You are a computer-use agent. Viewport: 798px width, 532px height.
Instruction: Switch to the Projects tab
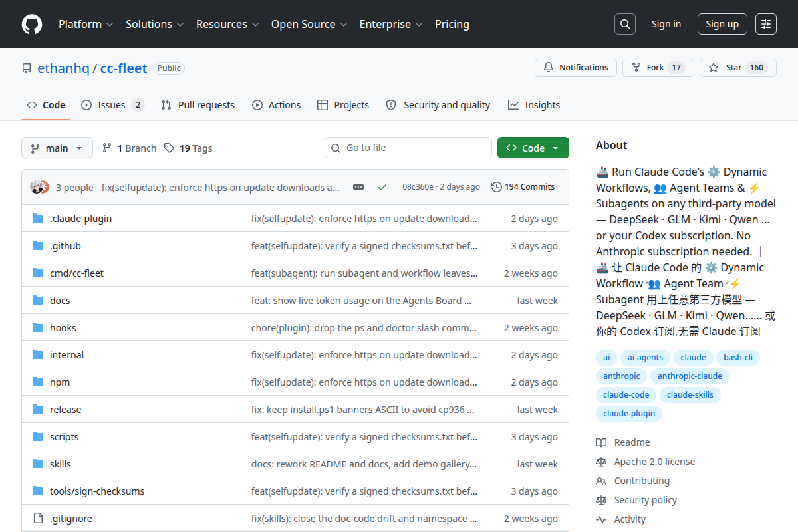(x=343, y=105)
